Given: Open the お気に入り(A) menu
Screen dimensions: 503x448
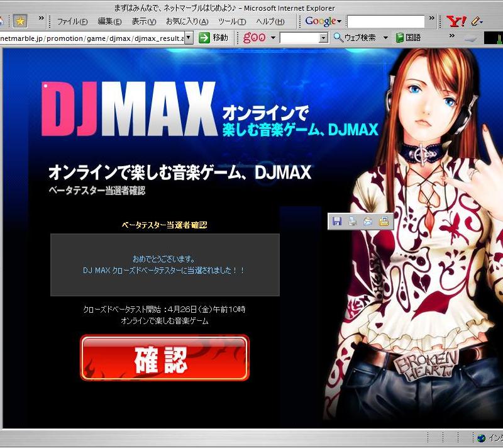Looking at the screenshot, I should 187,21.
